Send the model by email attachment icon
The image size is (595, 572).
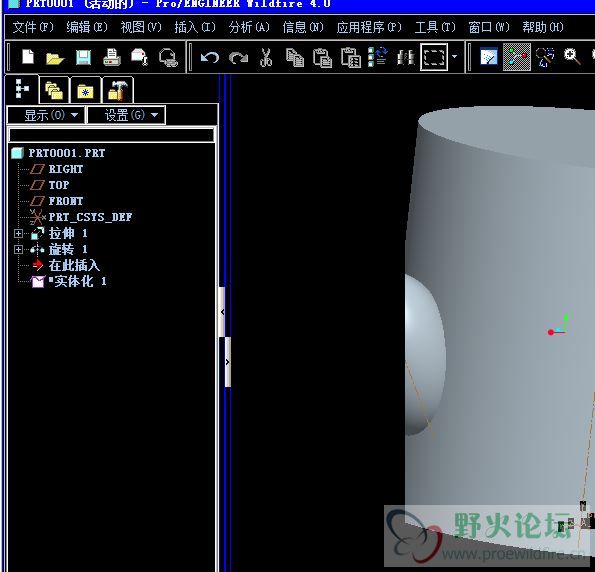140,57
